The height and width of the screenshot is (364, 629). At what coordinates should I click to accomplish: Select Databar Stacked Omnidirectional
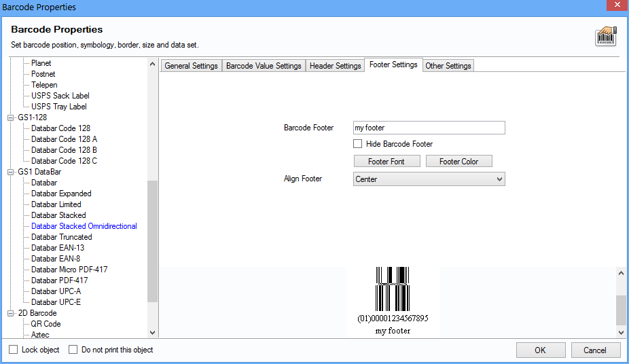click(84, 226)
